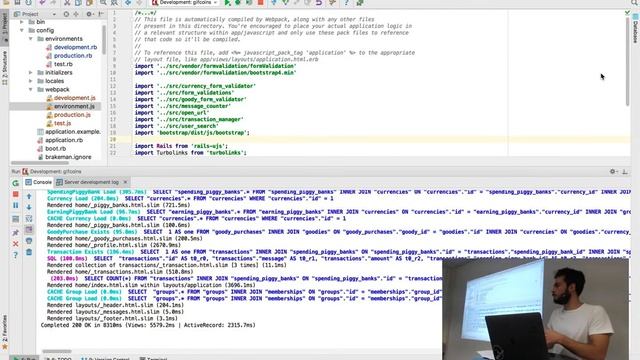Screen dimensions: 640x360
Task: Open Run panel settings gear
Action: (x=613, y=171)
